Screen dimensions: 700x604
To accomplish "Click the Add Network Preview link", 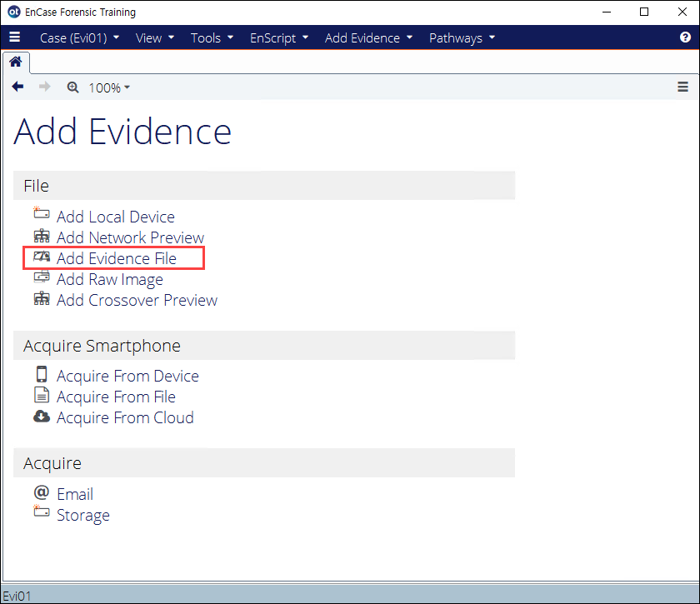I will 130,237.
